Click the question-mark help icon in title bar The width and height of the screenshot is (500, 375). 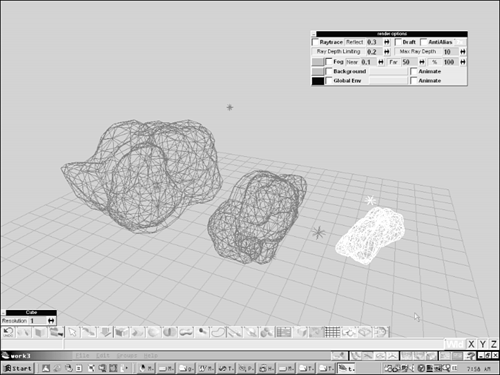471,356
